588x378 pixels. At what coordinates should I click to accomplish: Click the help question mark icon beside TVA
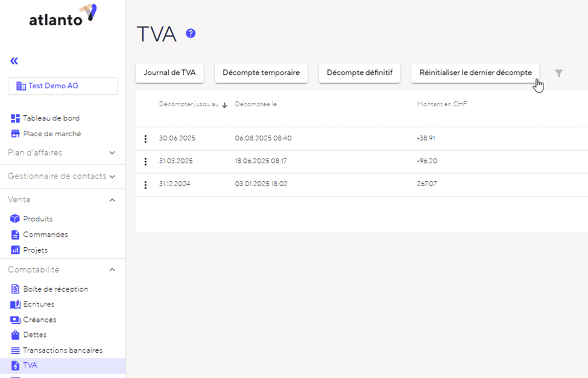[x=191, y=34]
